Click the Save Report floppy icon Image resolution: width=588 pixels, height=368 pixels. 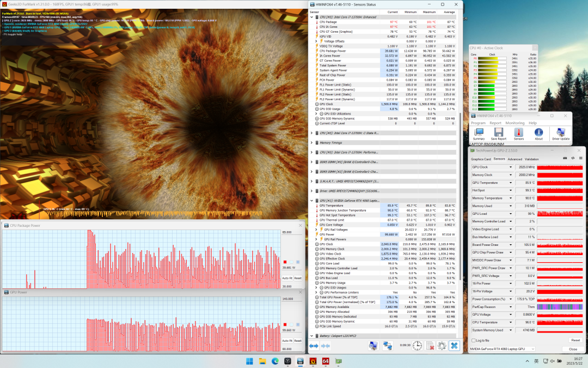click(498, 132)
